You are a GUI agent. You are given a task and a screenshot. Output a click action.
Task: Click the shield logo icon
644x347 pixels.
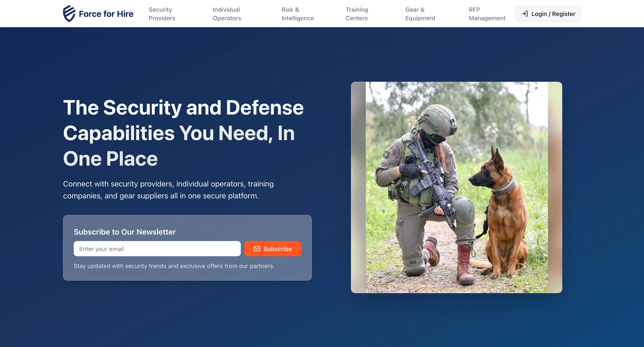click(x=69, y=13)
